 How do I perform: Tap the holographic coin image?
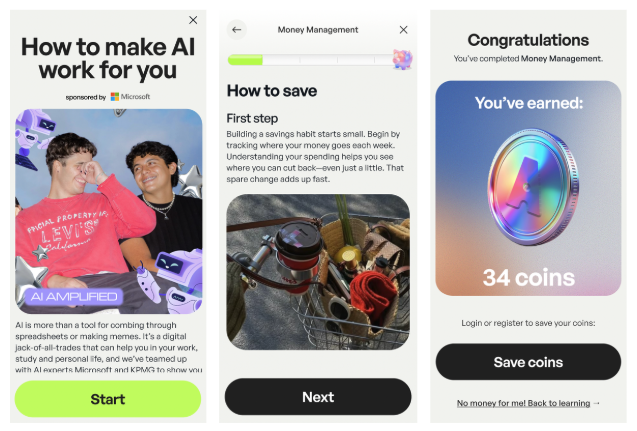tap(533, 187)
